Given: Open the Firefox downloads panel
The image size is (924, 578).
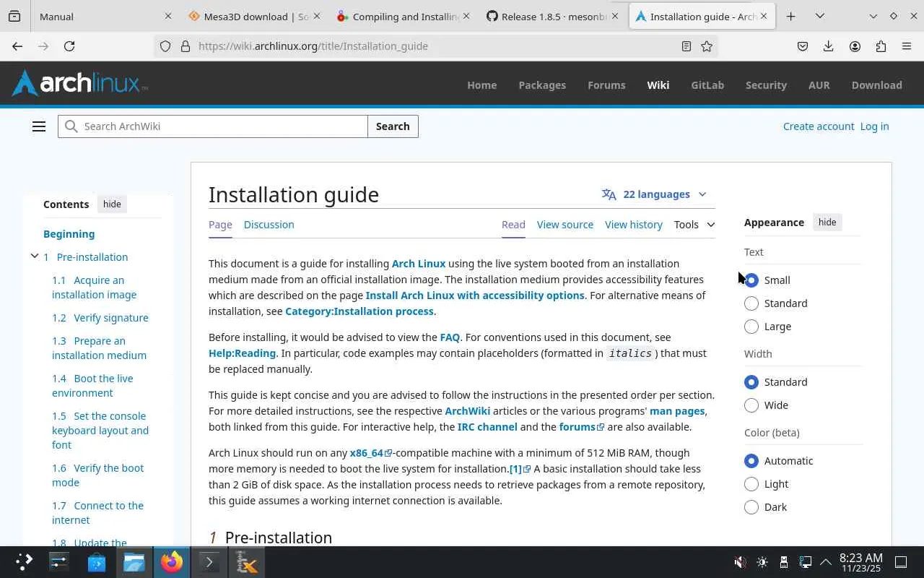Looking at the screenshot, I should (829, 46).
